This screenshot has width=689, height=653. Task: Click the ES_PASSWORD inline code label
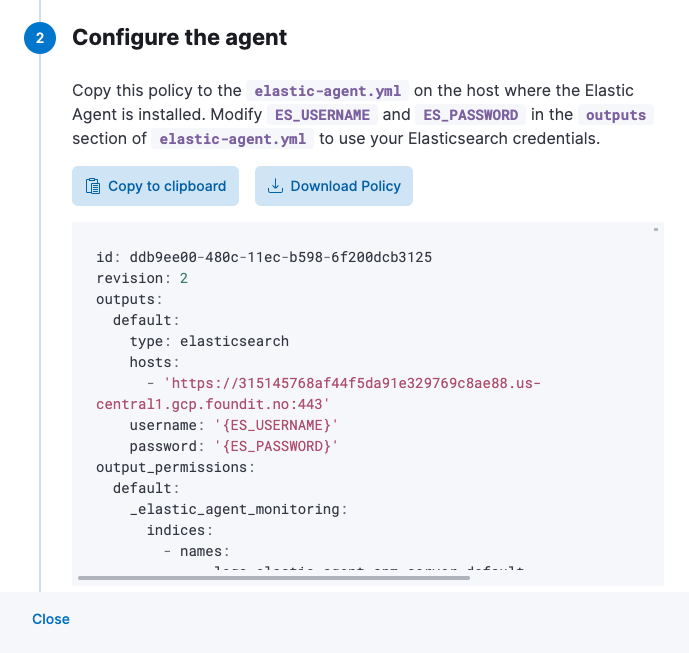(470, 115)
